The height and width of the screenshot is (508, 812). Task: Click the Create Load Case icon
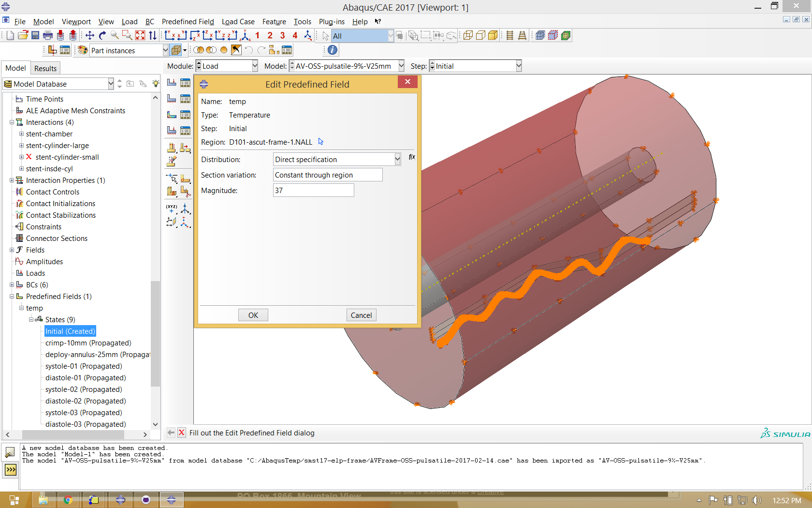(172, 130)
